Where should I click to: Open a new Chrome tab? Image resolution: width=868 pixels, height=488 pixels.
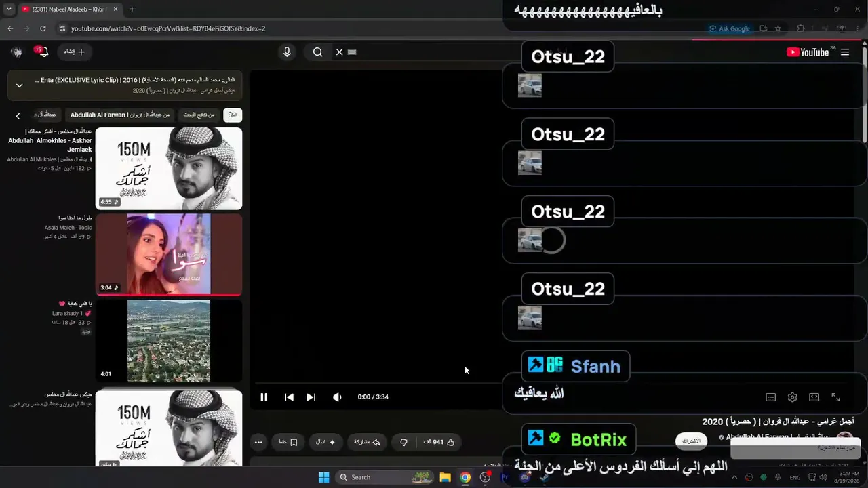132,9
